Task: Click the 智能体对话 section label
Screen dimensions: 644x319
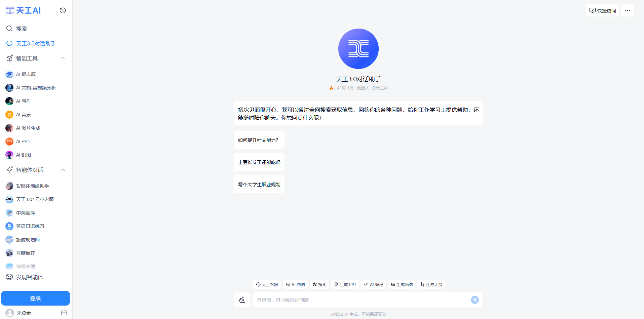Action: pos(30,170)
